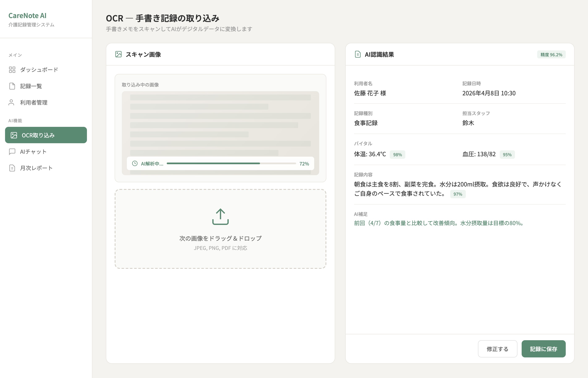The width and height of the screenshot is (588, 378).
Task: Click the dashboard grid icon in sidebar
Action: tap(12, 70)
